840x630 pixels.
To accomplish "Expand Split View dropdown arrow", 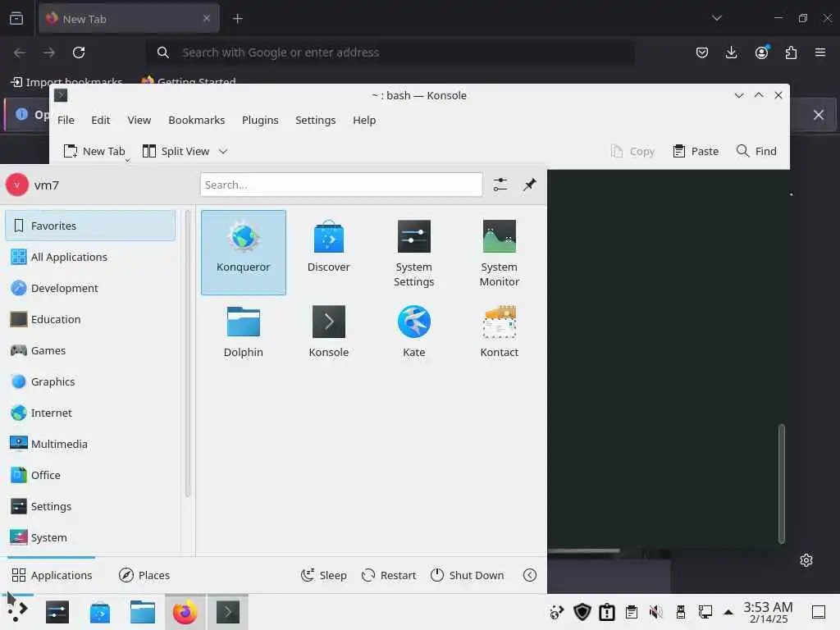I will pos(223,152).
